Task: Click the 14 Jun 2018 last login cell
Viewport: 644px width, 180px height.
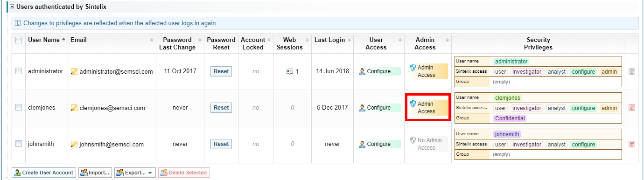Action: click(x=332, y=71)
